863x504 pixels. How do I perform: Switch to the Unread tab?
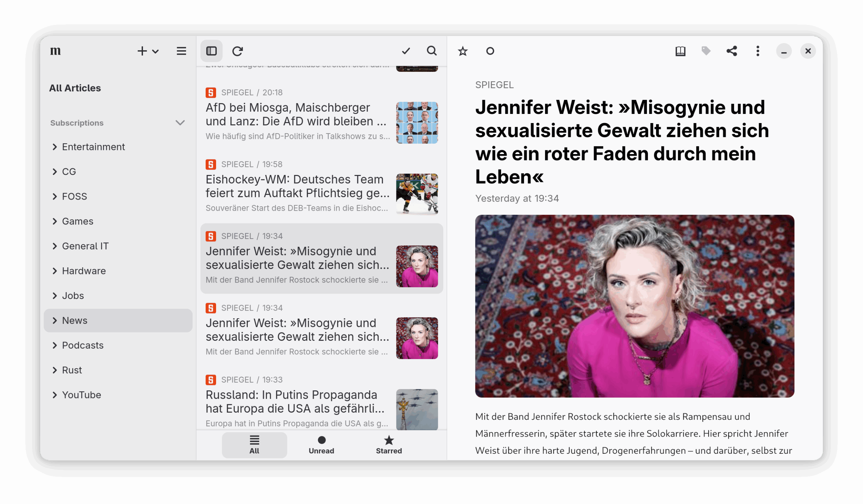click(321, 445)
